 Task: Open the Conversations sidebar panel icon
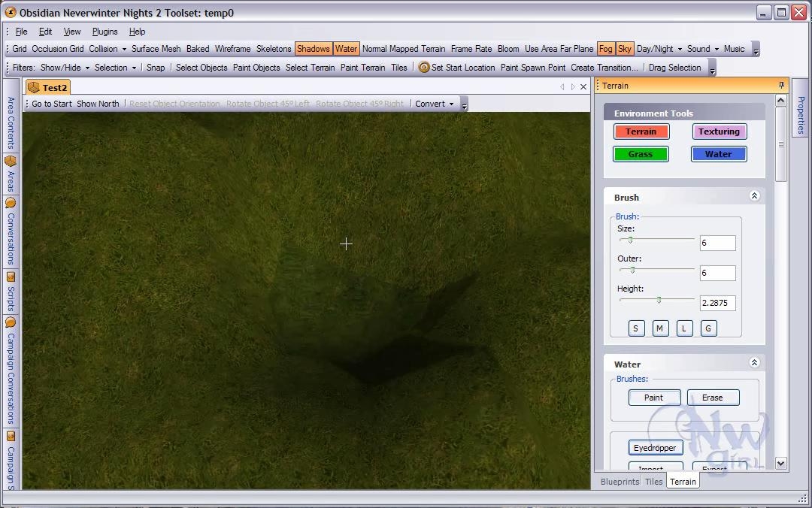tap(11, 203)
